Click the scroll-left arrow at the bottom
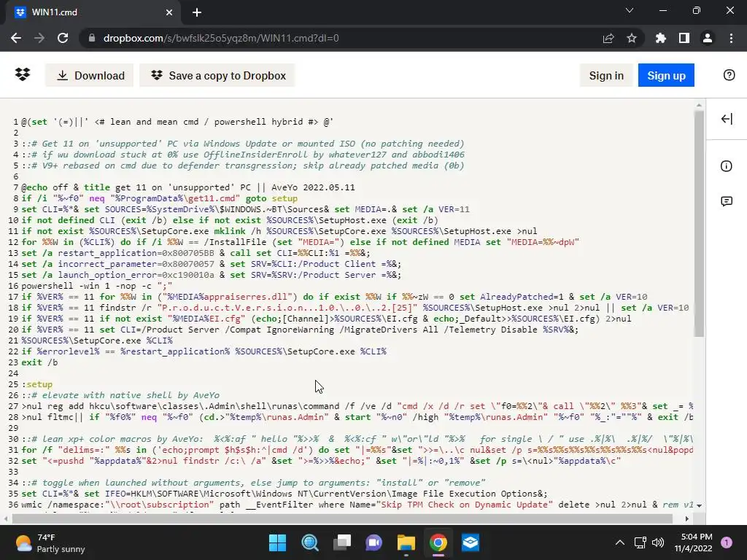The width and height of the screenshot is (747, 560). tap(5, 518)
